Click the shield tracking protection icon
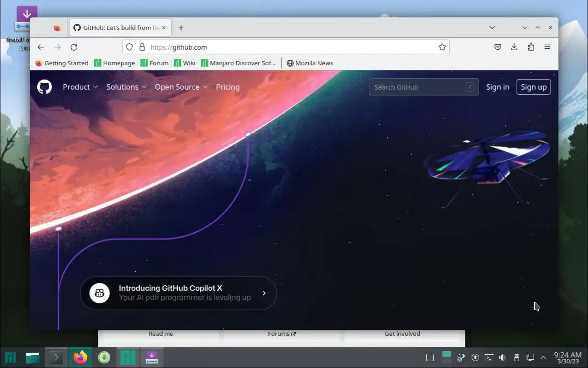The width and height of the screenshot is (588, 368). click(130, 47)
